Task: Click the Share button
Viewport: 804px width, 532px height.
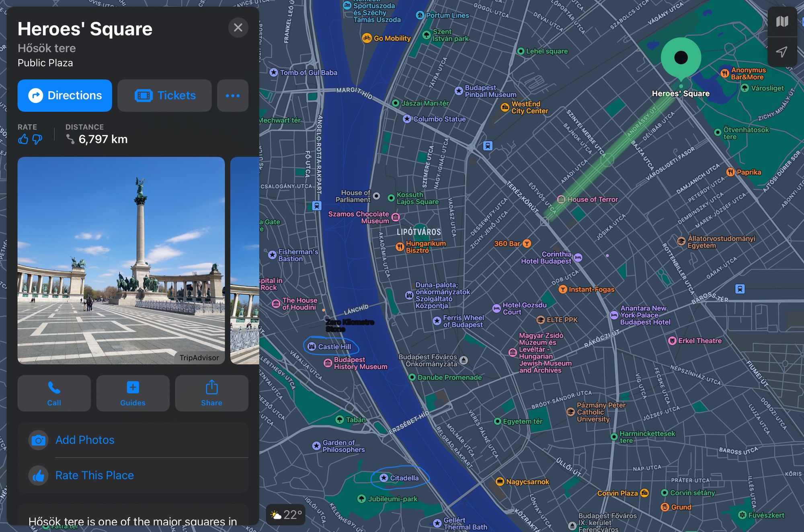Action: 211,393
